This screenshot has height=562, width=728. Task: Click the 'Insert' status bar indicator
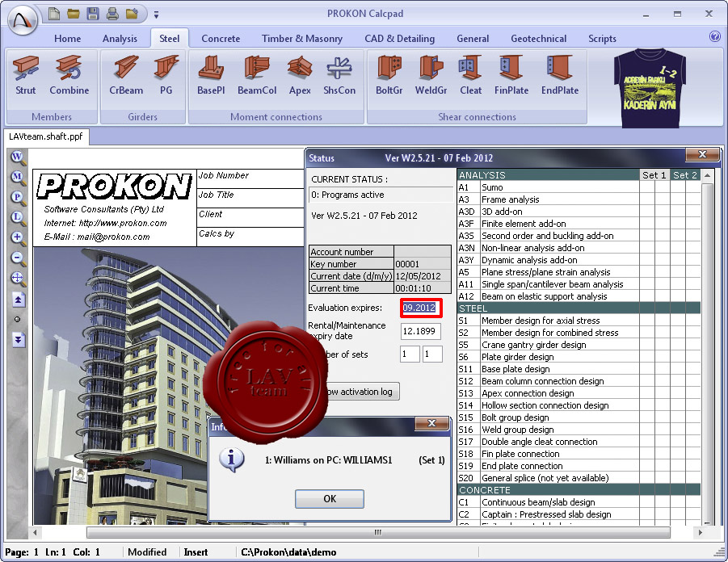(x=196, y=552)
